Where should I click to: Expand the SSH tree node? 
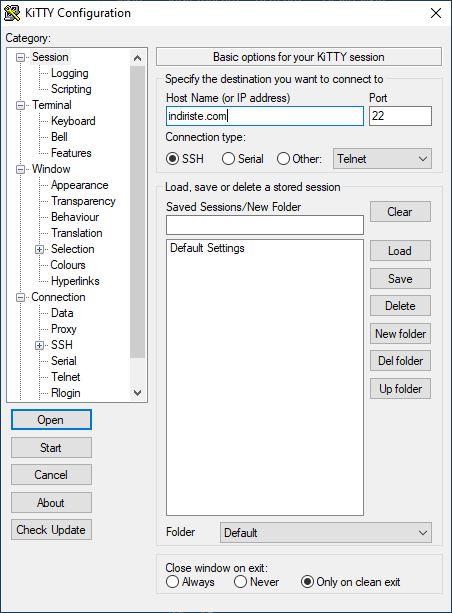39,345
